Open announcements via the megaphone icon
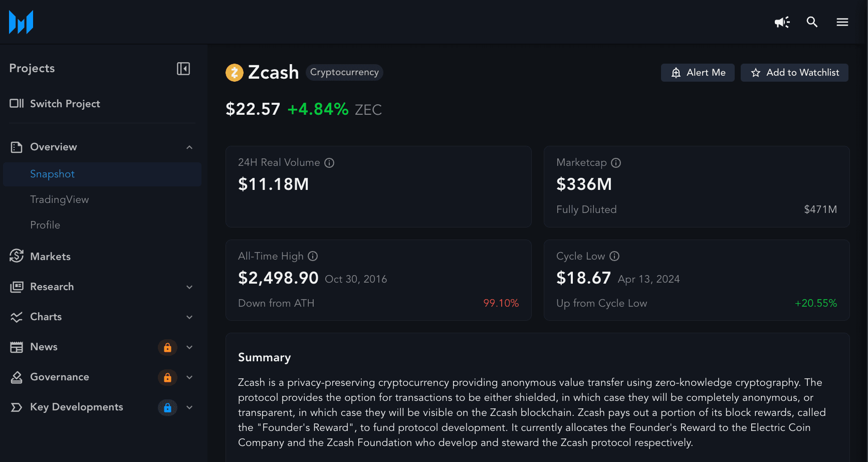 (x=782, y=22)
